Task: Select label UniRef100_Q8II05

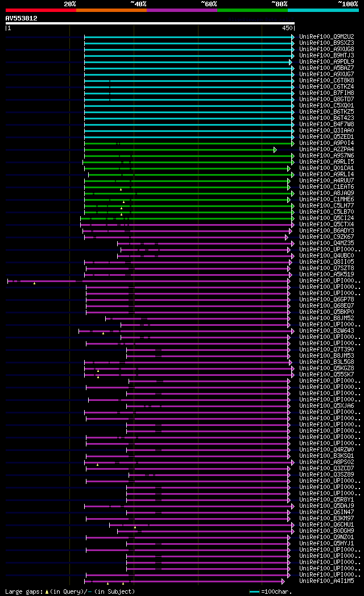Action: (326, 262)
